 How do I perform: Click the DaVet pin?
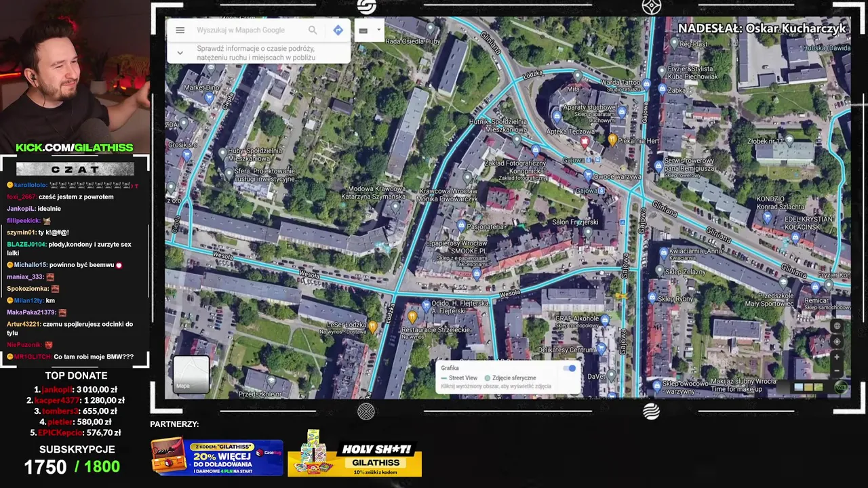pos(612,375)
